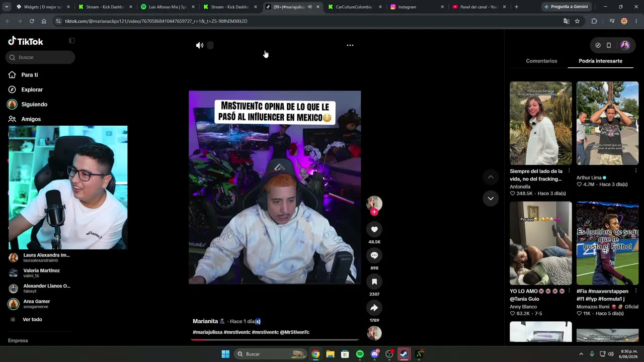The width and height of the screenshot is (644, 362).
Task: Open Laura Alexandra's followed account
Action: pyautogui.click(x=40, y=257)
